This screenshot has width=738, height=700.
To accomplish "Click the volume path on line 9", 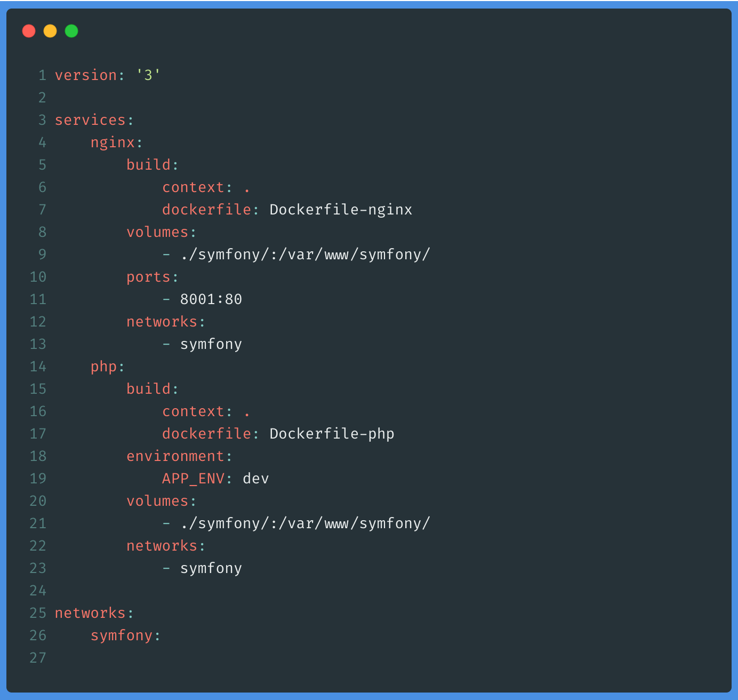I will [x=304, y=254].
